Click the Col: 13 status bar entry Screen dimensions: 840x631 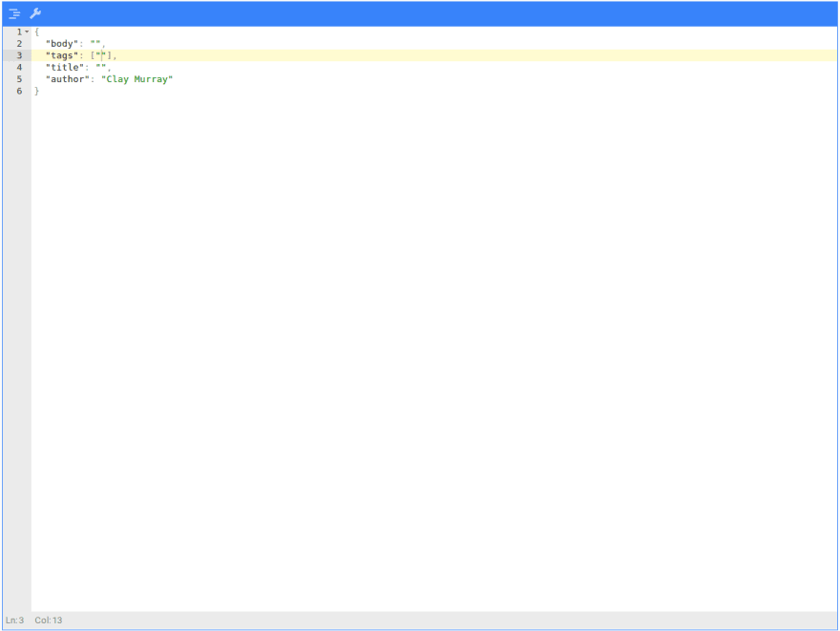point(49,620)
